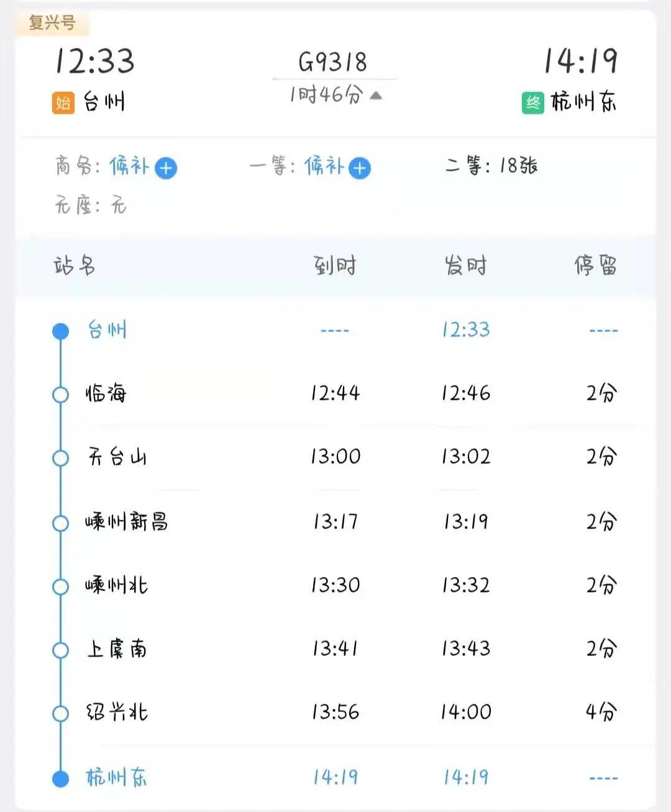Click the 站名 column header
Screen dimensions: 671x812
(75, 266)
